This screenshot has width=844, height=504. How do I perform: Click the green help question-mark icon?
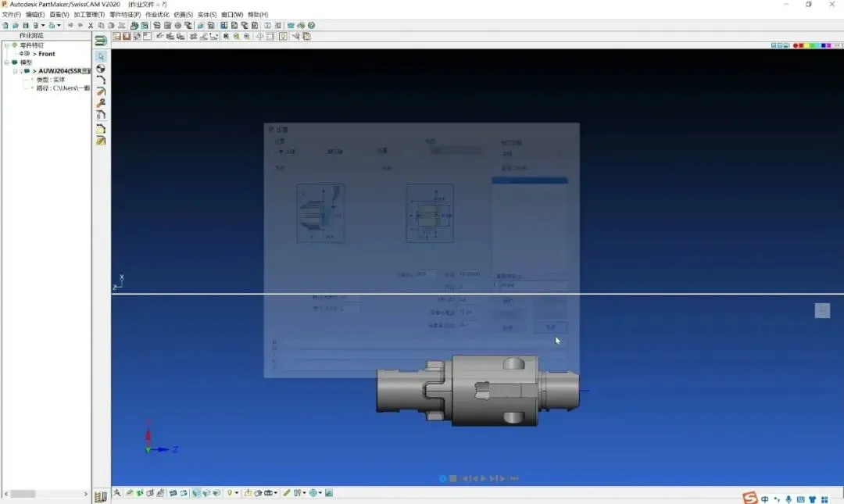coord(311,25)
